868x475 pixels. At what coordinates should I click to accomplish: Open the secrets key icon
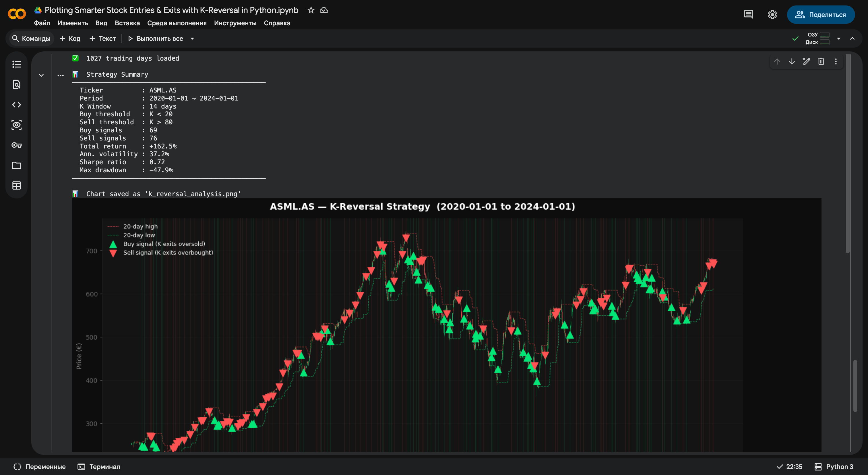[x=16, y=145]
